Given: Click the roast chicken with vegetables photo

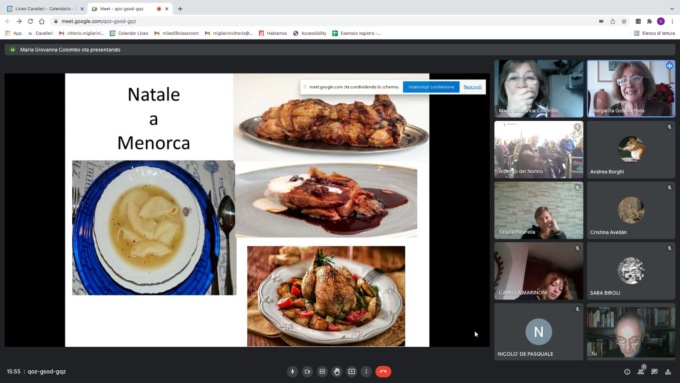Looking at the screenshot, I should [x=326, y=296].
